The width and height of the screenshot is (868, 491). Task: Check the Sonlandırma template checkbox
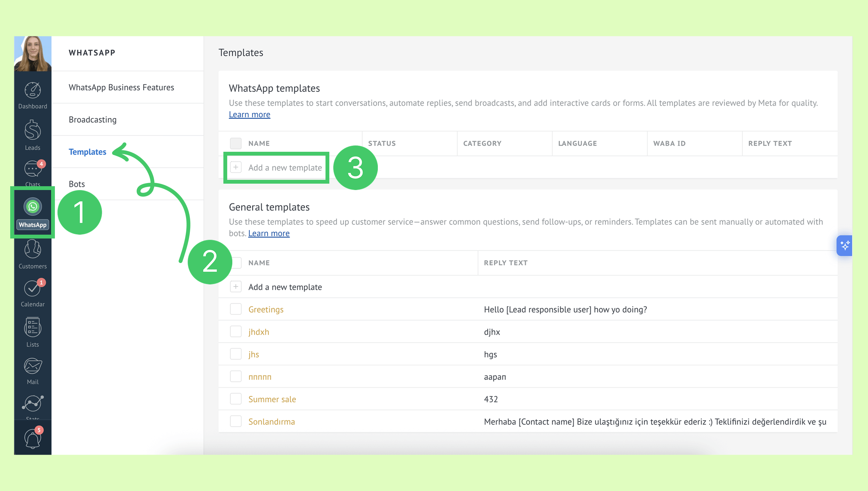(236, 421)
